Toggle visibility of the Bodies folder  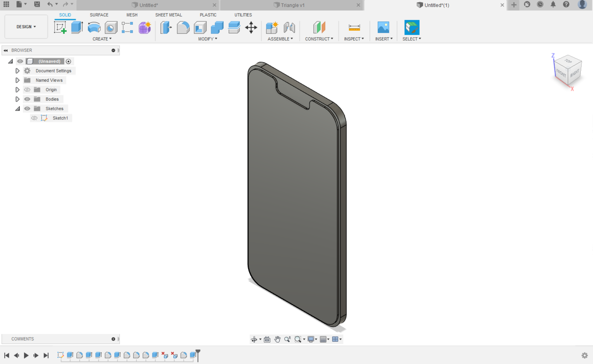coord(27,99)
